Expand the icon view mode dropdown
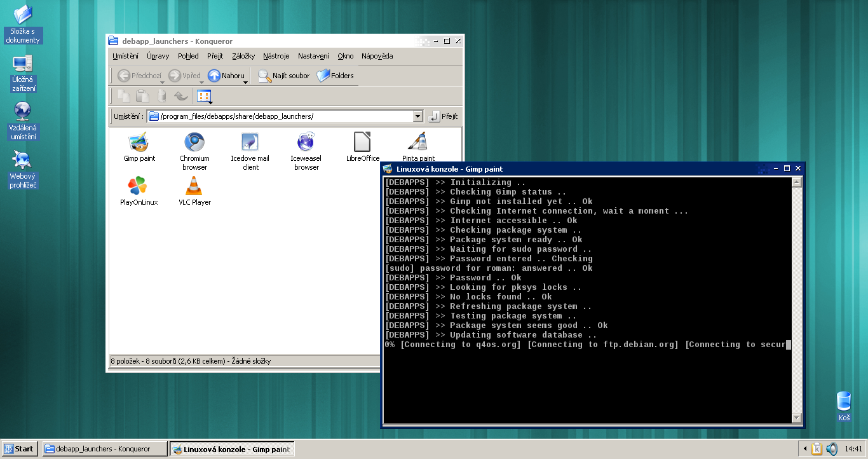This screenshot has width=868, height=459. [x=210, y=102]
